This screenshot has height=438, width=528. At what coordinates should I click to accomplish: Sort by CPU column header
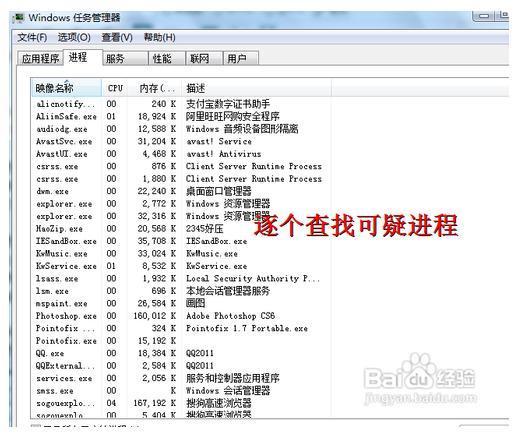click(x=116, y=88)
